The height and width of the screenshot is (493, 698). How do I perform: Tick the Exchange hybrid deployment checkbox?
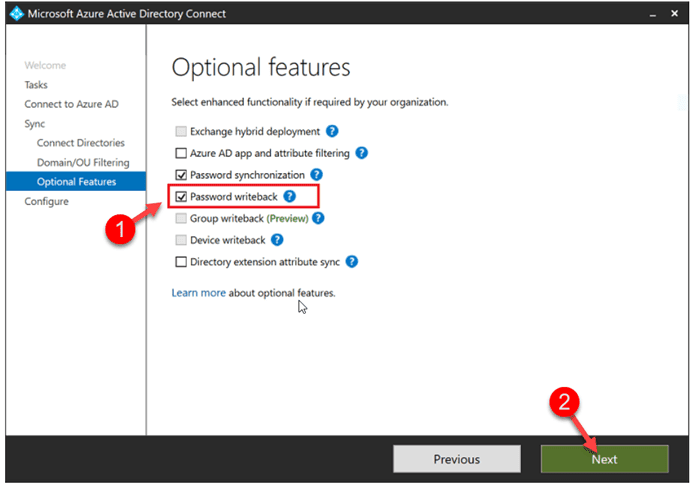(x=181, y=131)
